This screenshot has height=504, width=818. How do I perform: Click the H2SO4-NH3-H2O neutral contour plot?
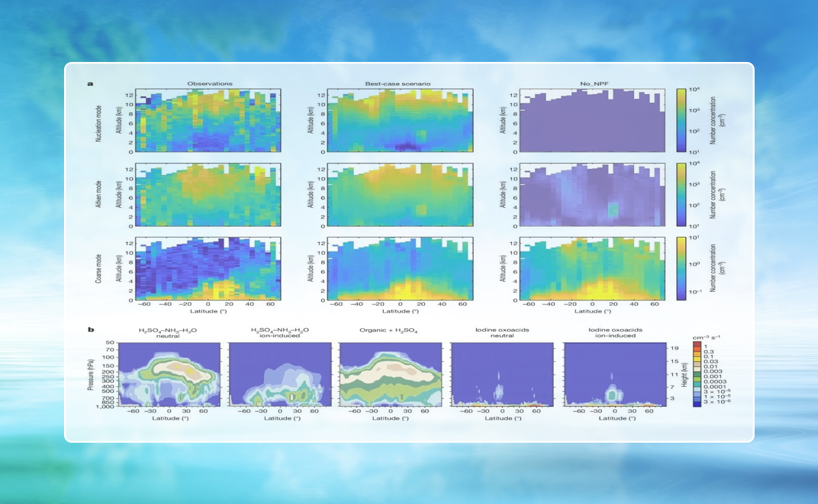pos(169,375)
